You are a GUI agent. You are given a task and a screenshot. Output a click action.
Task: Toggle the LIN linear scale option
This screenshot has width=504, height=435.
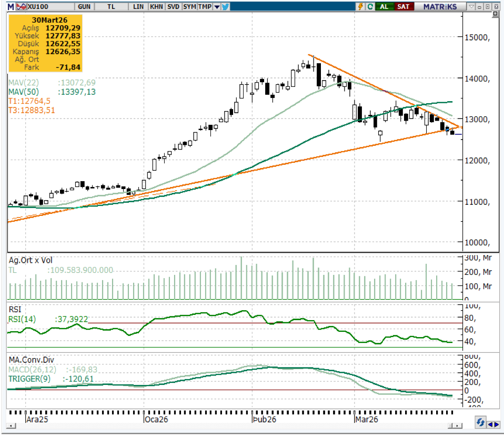(x=139, y=6)
